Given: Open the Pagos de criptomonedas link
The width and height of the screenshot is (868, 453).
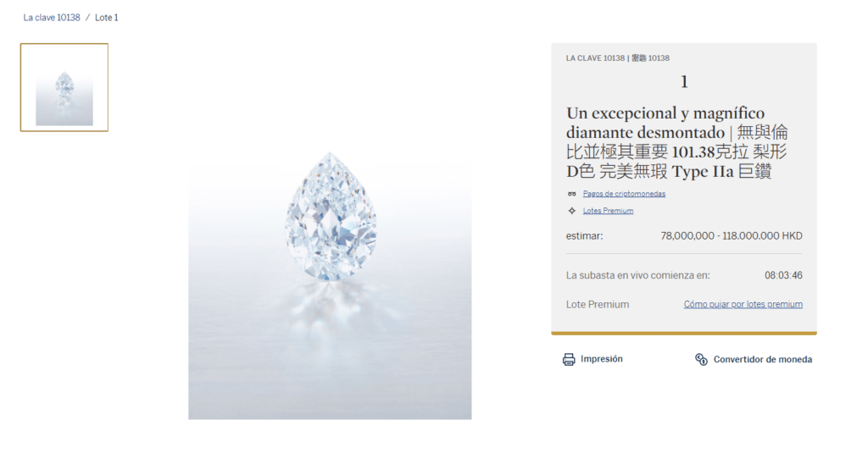Looking at the screenshot, I should 624,194.
